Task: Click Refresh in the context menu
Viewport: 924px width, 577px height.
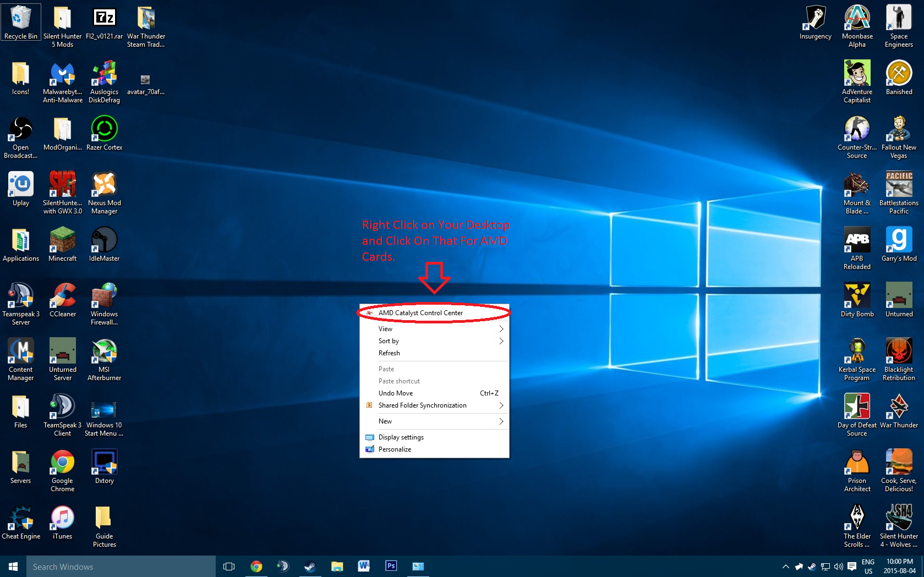Action: 434,353
